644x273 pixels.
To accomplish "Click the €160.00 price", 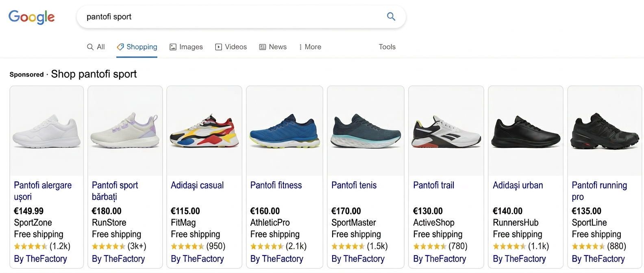I will pyautogui.click(x=265, y=211).
